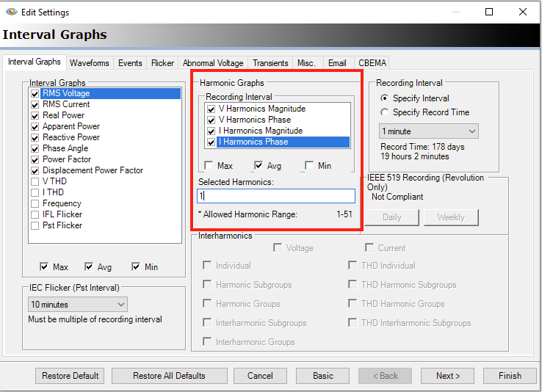Screen dimensions: 542x392
Task: Select Power Factor in Interval Graphs list
Action: [x=67, y=159]
